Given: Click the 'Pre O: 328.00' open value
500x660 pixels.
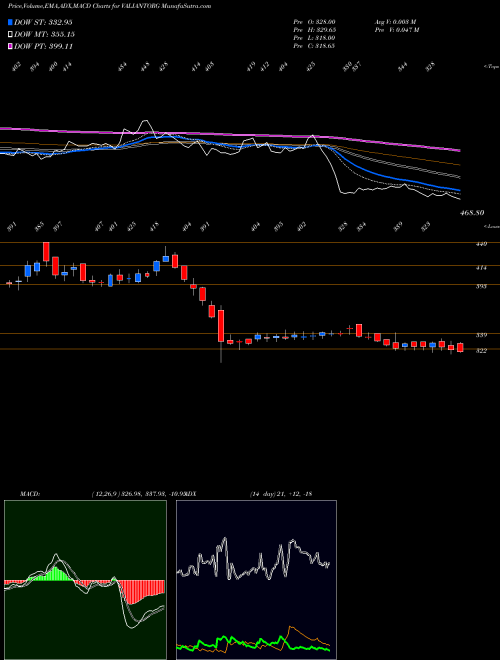Looking at the screenshot, I should point(314,22).
